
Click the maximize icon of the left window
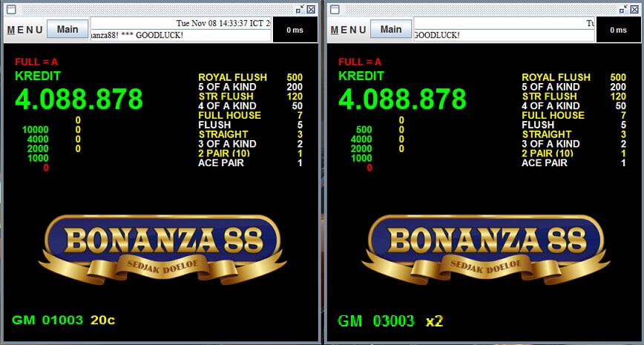299,9
